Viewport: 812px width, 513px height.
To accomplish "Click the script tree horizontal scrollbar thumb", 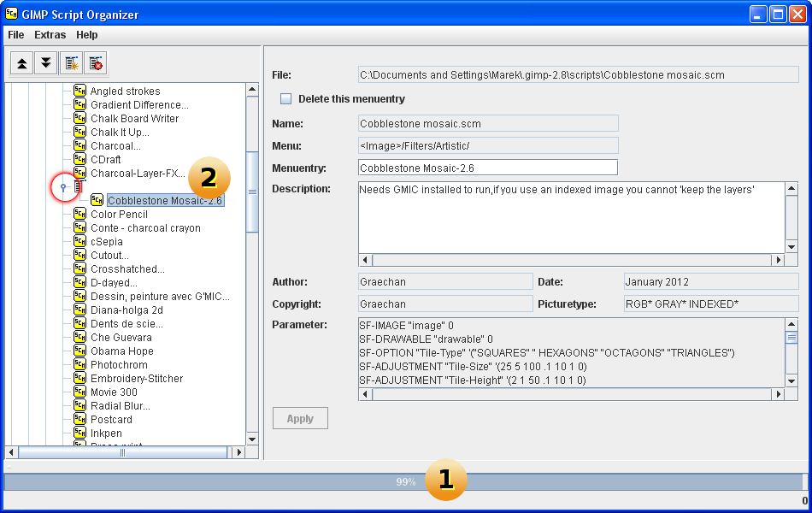I will coord(123,452).
